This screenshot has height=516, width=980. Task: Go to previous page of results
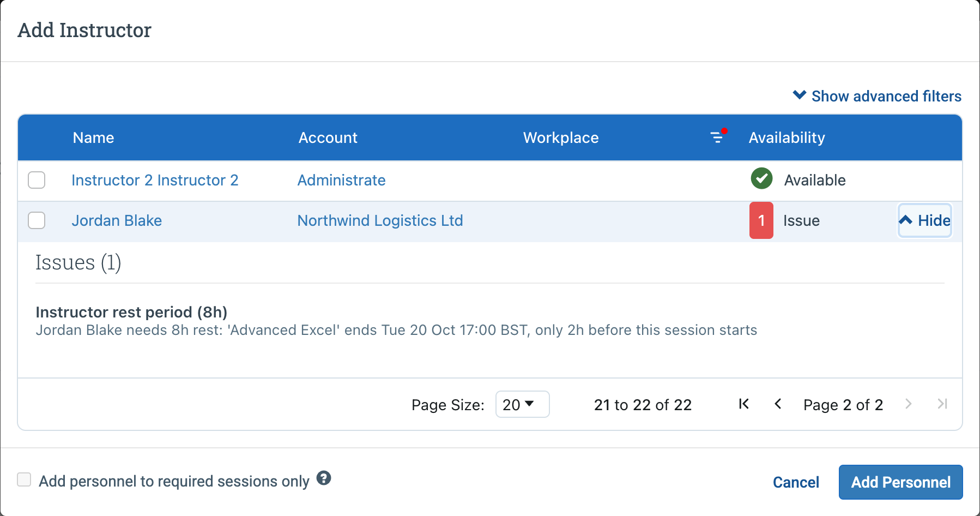coord(778,404)
